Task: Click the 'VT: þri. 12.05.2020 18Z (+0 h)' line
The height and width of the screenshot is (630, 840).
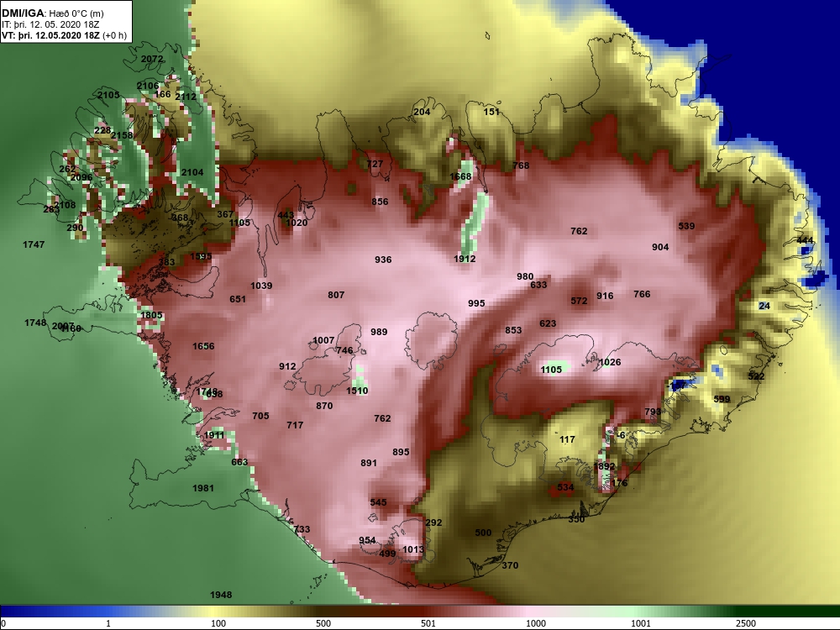Action: click(x=65, y=35)
